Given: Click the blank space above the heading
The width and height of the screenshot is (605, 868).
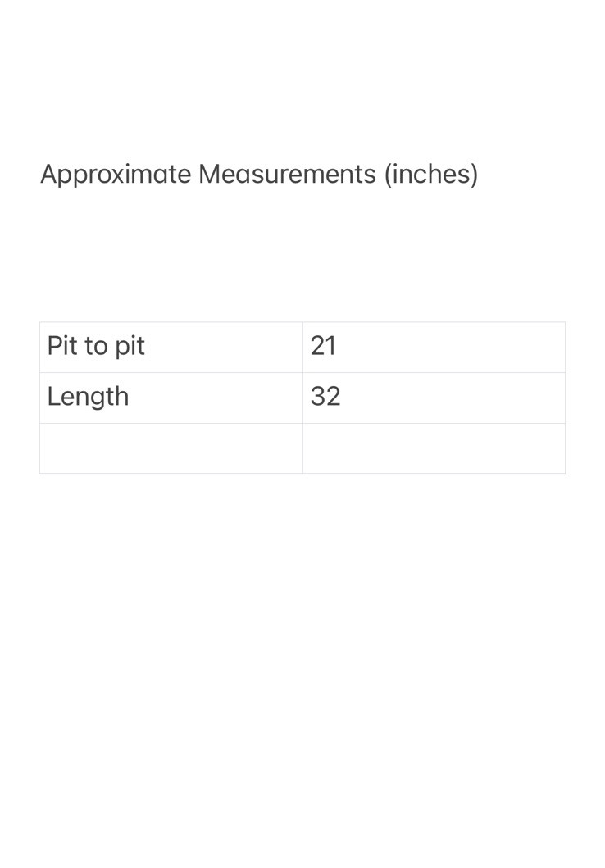Looking at the screenshot, I should coord(302,74).
